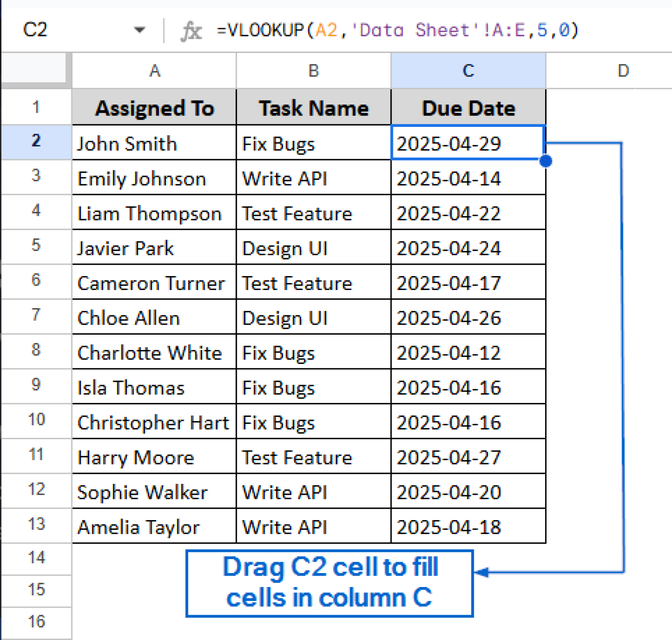
Task: Open the Name Box dropdown arrow
Action: tap(139, 30)
